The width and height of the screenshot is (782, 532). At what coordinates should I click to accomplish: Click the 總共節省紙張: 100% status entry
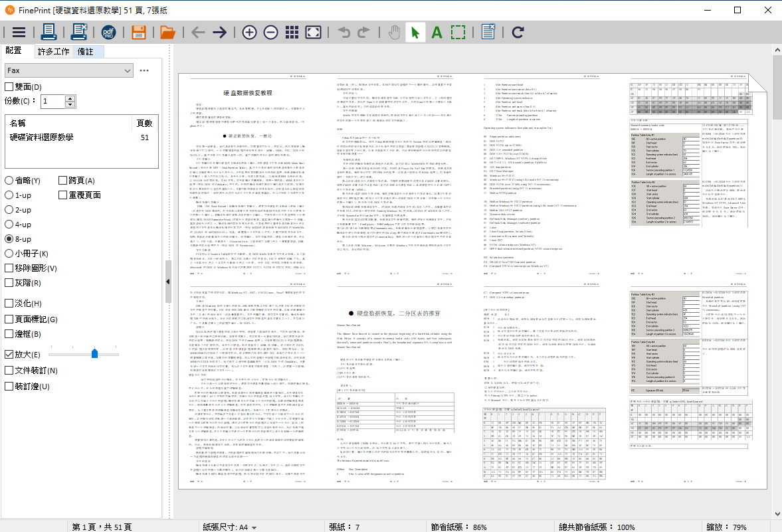click(x=597, y=527)
